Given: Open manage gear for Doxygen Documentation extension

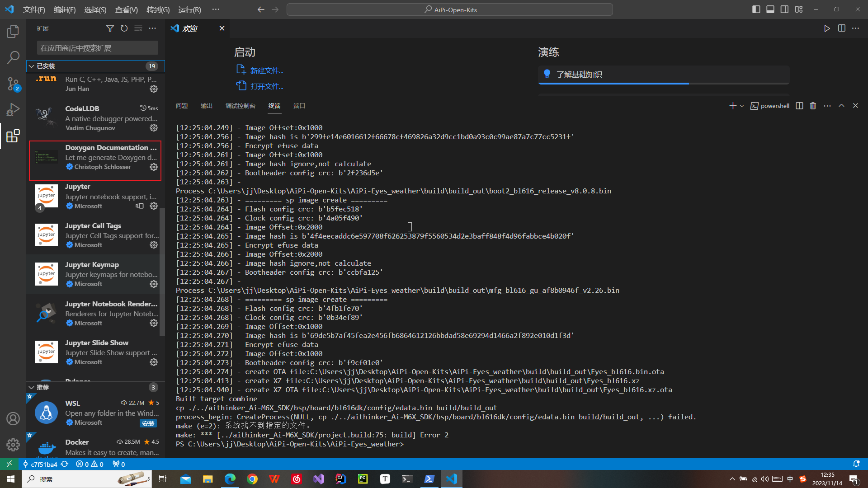Looking at the screenshot, I should coord(154,167).
